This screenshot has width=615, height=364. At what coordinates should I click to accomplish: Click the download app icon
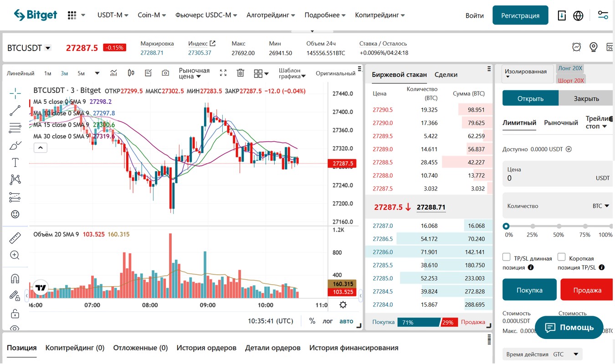[x=562, y=15]
